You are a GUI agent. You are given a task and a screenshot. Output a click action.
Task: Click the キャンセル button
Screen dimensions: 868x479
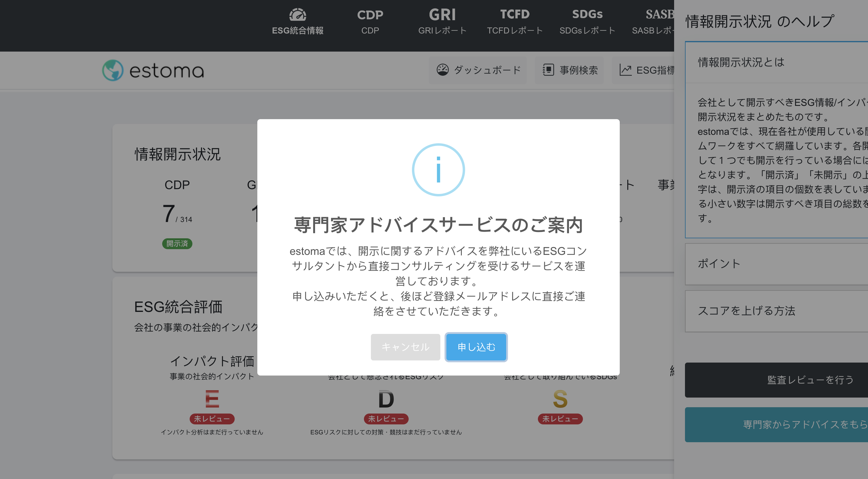coord(405,347)
